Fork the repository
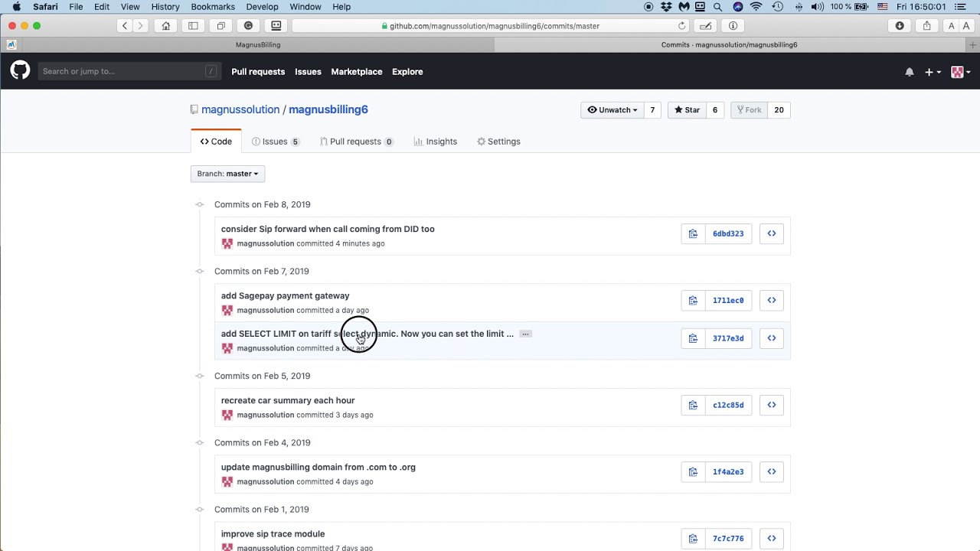Screen dimensions: 980x551 point(749,110)
